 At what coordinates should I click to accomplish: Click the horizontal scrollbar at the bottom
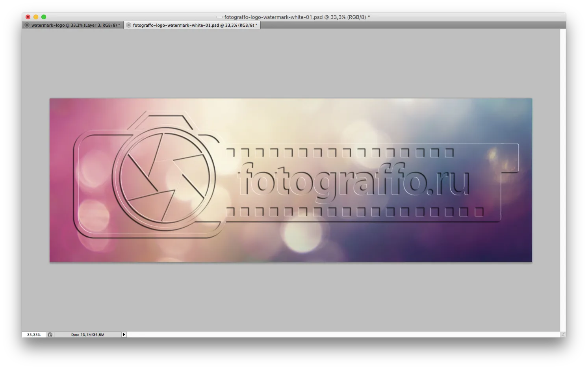pos(343,335)
